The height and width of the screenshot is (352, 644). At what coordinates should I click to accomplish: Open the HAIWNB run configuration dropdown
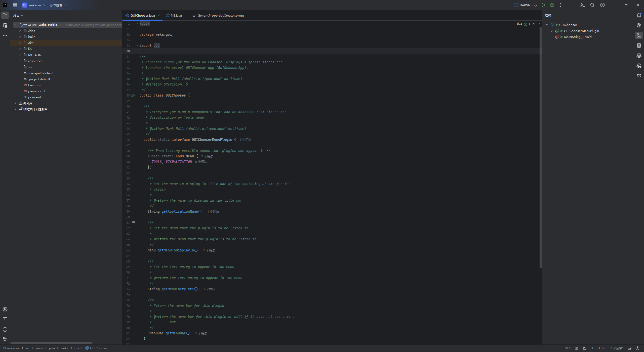point(526,5)
